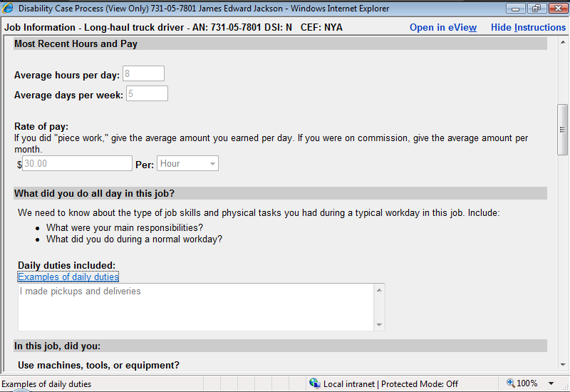Click the Average hours per day field

[143, 73]
